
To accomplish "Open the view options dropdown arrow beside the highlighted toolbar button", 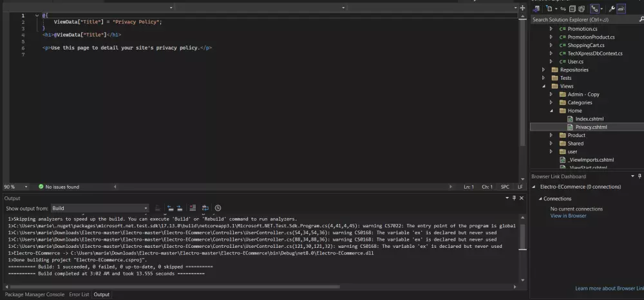I will pos(601,8).
